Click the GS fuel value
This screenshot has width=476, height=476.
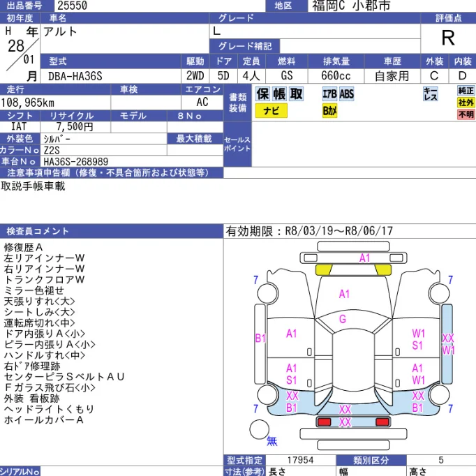click(x=287, y=76)
